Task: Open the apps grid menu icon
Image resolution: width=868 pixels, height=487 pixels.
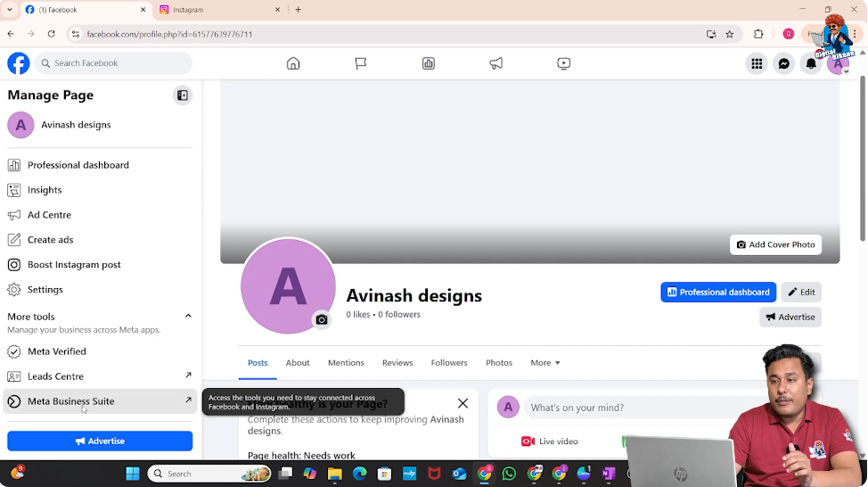Action: 757,63
